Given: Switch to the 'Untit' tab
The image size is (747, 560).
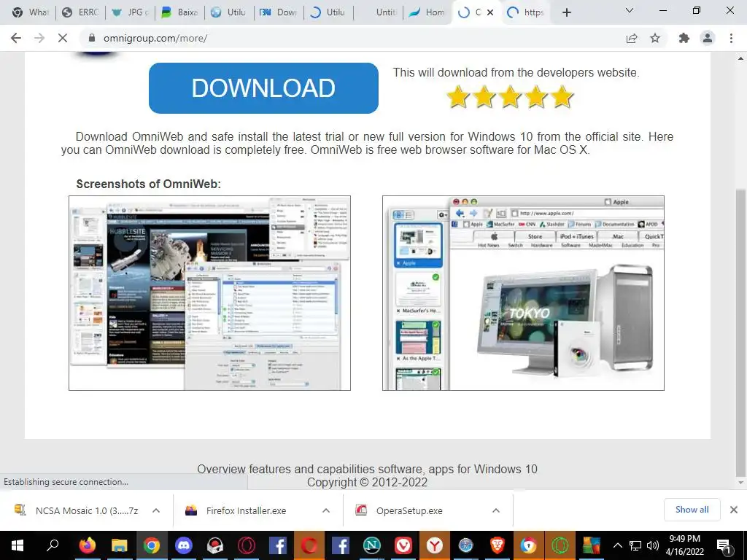Looking at the screenshot, I should pyautogui.click(x=378, y=12).
